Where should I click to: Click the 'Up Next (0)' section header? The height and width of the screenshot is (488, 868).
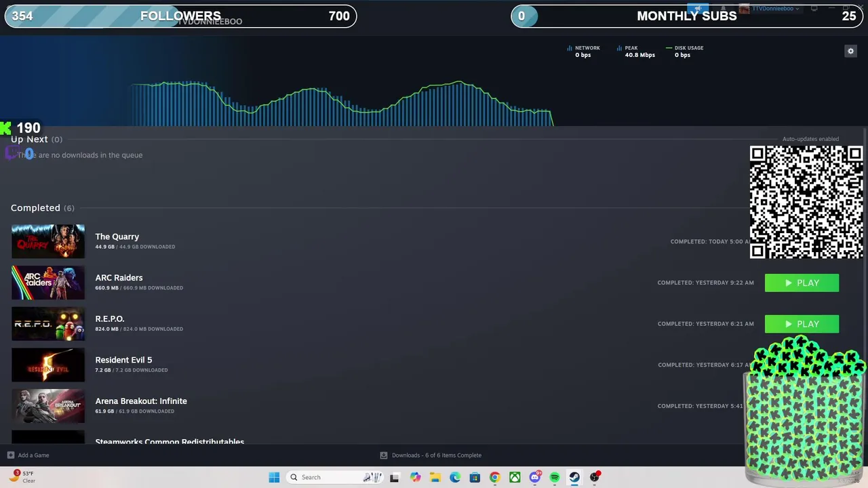36,140
